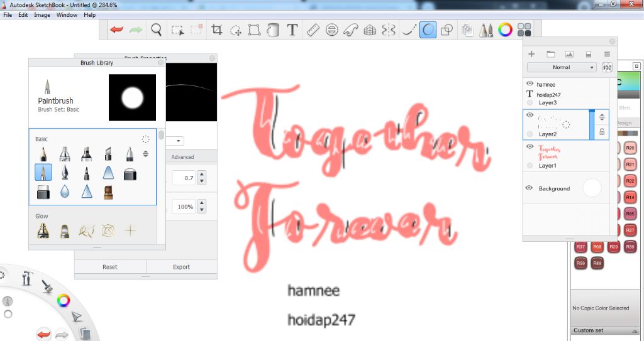Add a new layer with plus icon

point(531,54)
